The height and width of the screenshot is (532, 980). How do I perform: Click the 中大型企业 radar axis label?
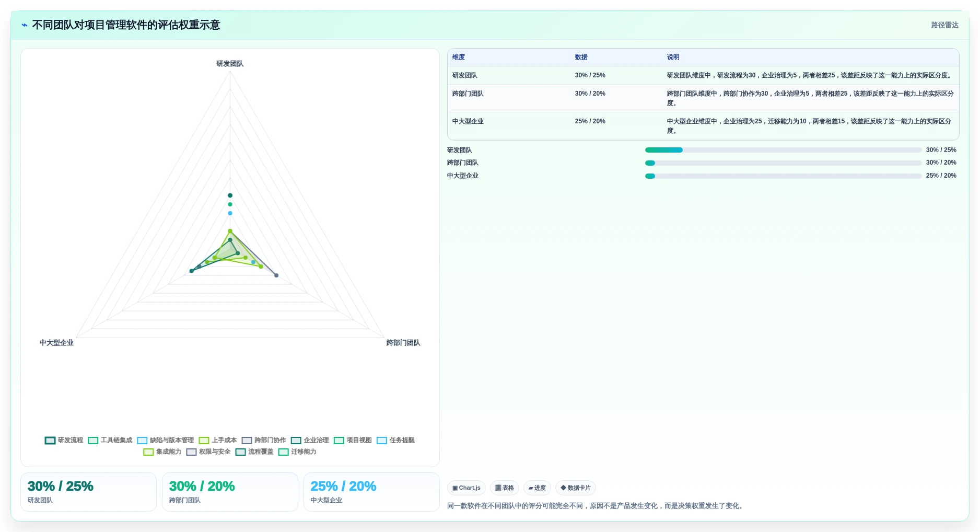click(56, 343)
